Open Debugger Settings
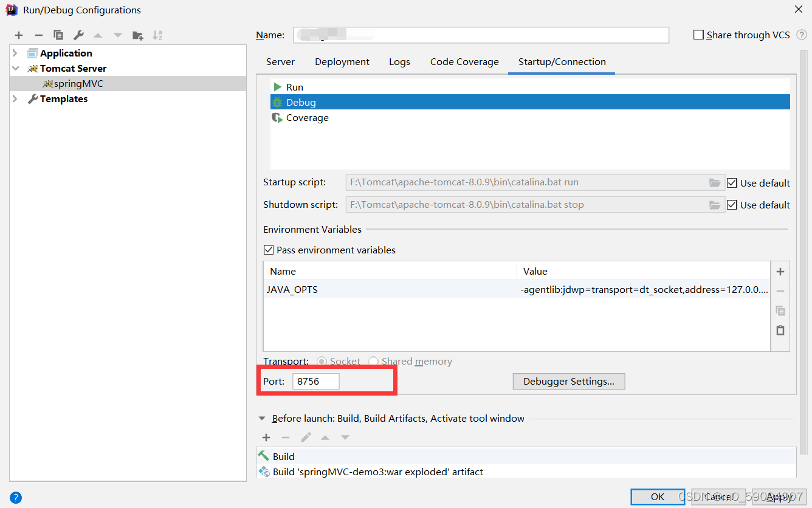Image resolution: width=812 pixels, height=508 pixels. click(568, 381)
